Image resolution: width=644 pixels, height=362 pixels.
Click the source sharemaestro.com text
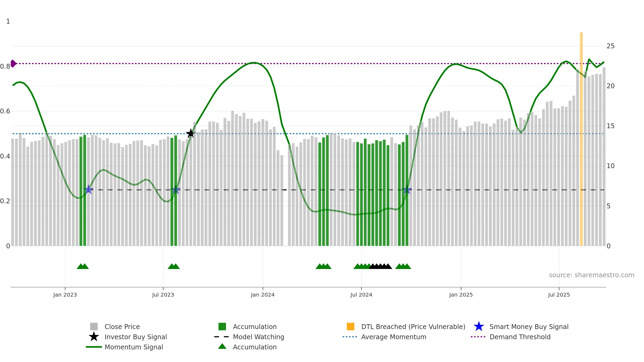(x=592, y=275)
